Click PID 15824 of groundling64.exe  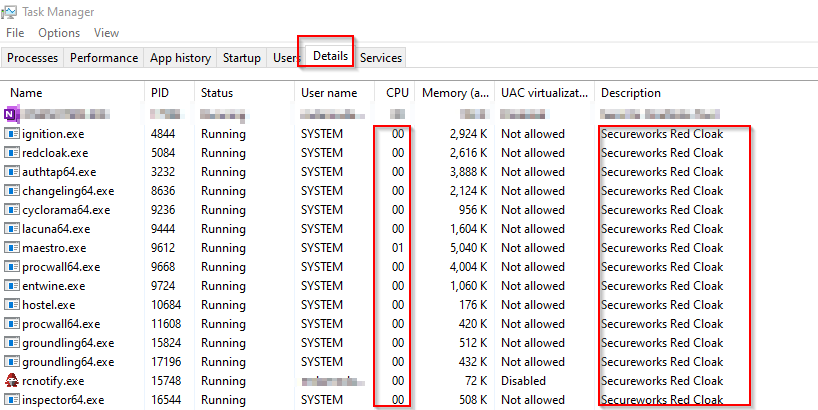click(166, 343)
